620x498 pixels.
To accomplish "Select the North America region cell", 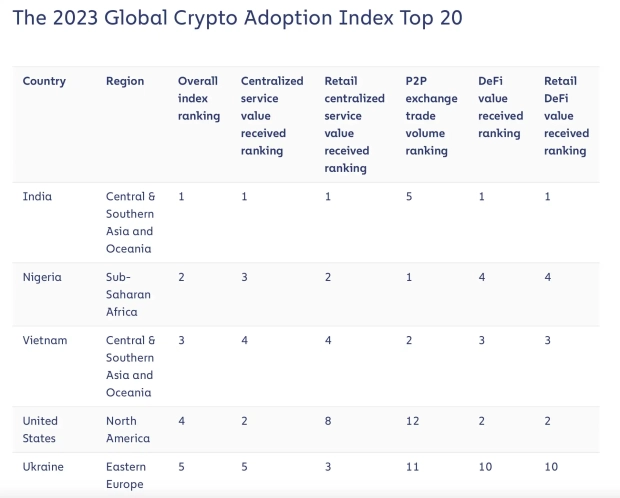I will pyautogui.click(x=128, y=429).
